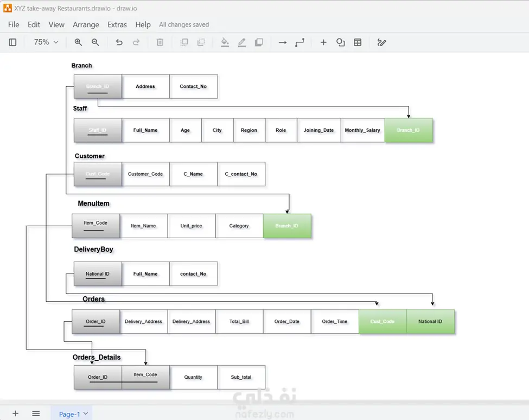The width and height of the screenshot is (529, 420).
Task: Open the File menu
Action: coord(14,24)
